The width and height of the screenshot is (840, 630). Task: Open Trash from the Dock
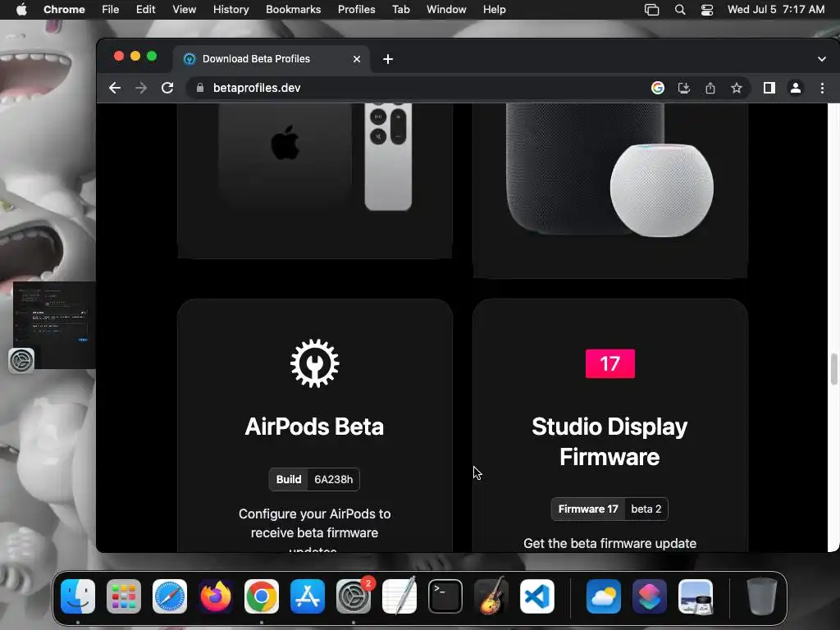[x=762, y=596]
